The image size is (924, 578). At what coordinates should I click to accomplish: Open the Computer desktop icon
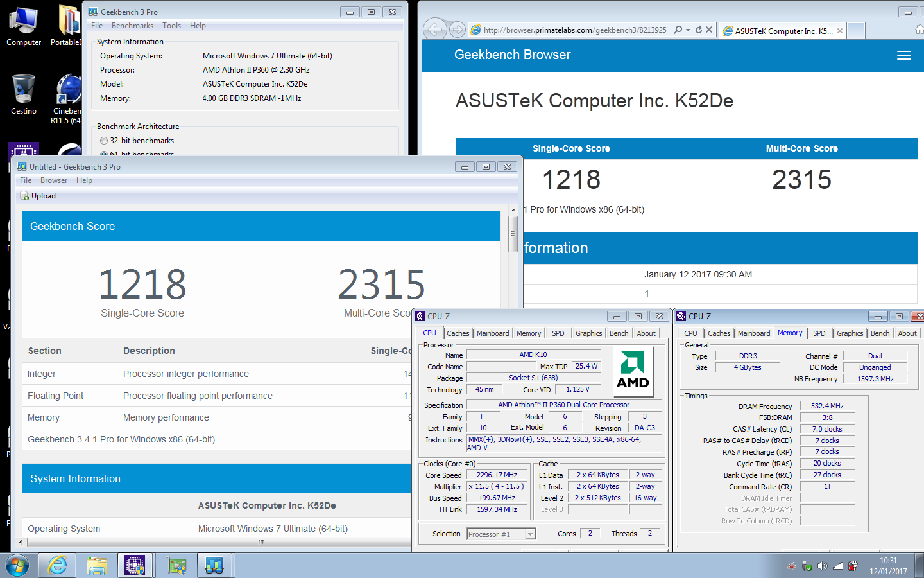(24, 26)
